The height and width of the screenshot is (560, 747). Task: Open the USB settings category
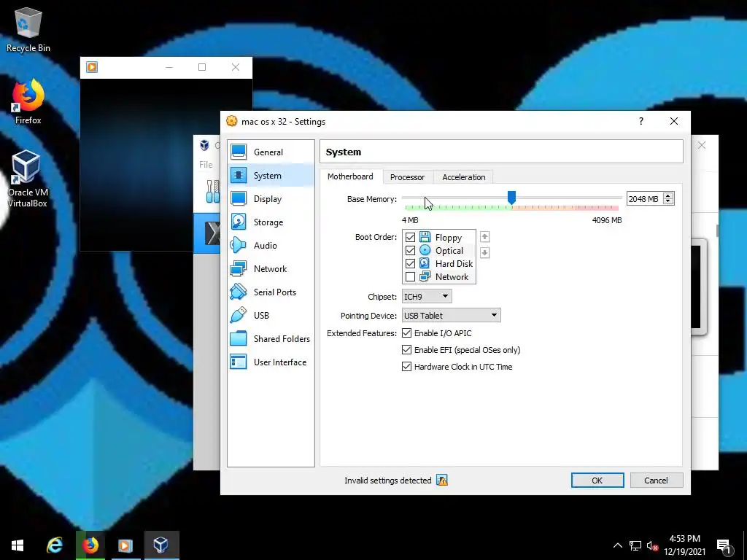click(271, 315)
